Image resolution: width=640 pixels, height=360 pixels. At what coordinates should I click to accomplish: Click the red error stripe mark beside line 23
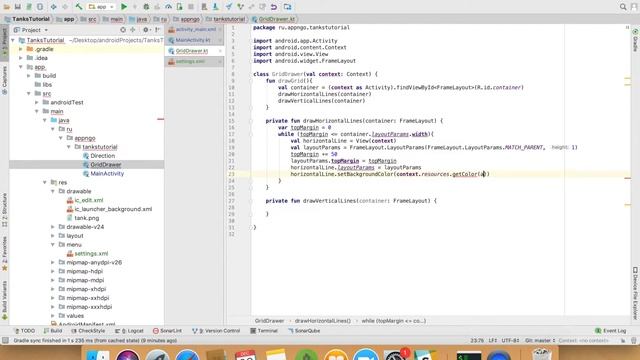627,178
